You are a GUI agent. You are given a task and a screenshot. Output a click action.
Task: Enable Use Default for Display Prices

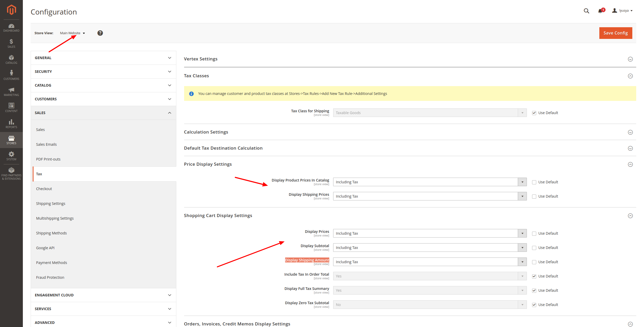(534, 233)
